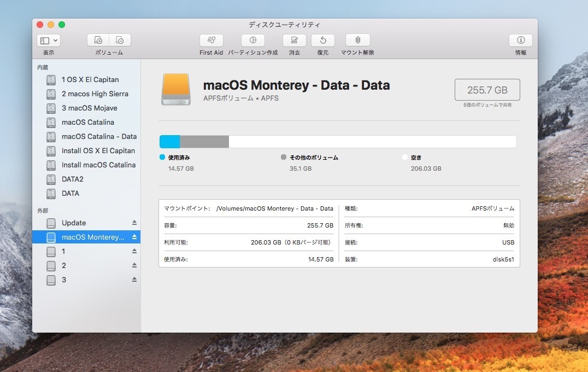Select the DATA2 internal volume
The height and width of the screenshot is (372, 588).
pos(72,179)
